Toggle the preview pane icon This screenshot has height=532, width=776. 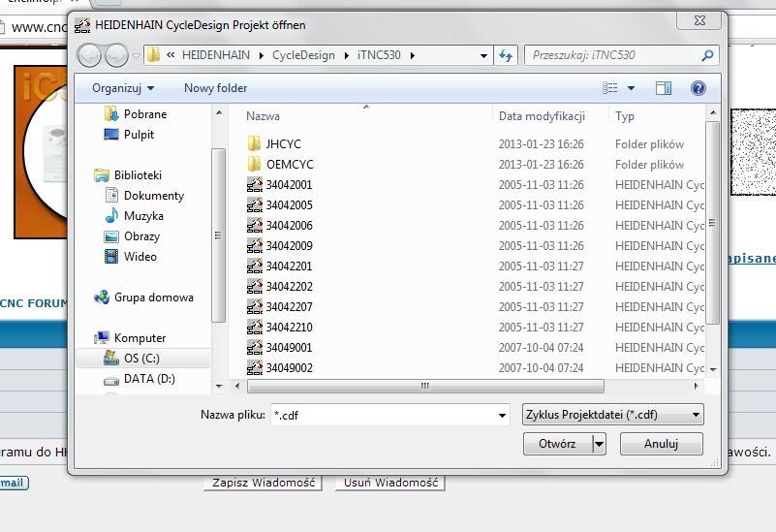[x=664, y=88]
